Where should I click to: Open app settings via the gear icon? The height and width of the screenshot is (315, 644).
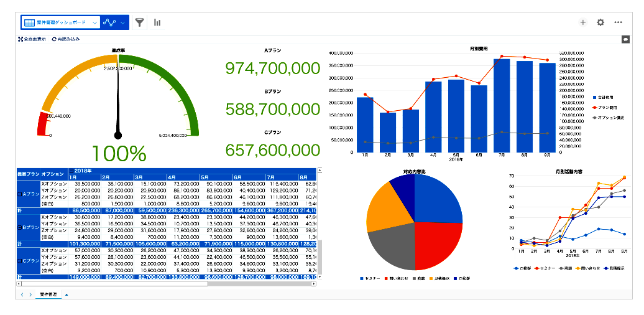click(600, 22)
